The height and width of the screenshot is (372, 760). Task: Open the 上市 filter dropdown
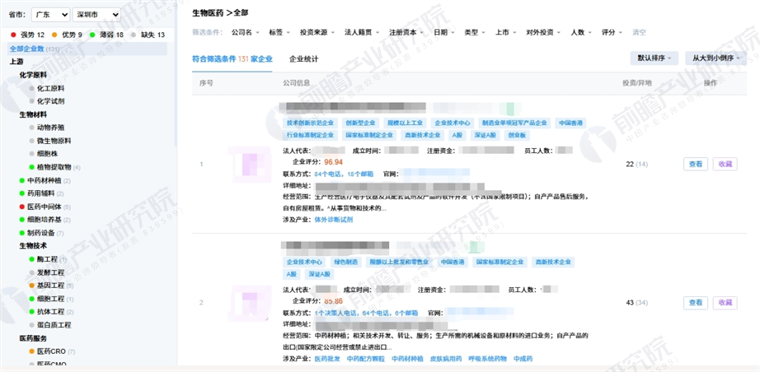click(505, 32)
